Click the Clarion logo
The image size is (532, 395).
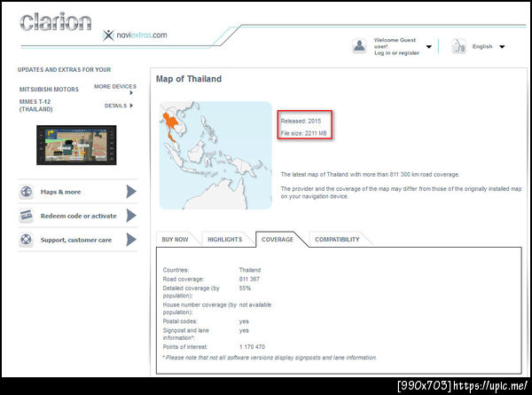tap(55, 22)
